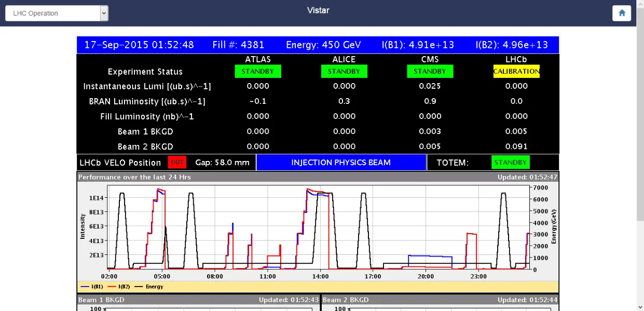Screen dimensions: 644x311
Task: Click I(B2): 4.96e+13 beam intensity
Action: point(512,45)
